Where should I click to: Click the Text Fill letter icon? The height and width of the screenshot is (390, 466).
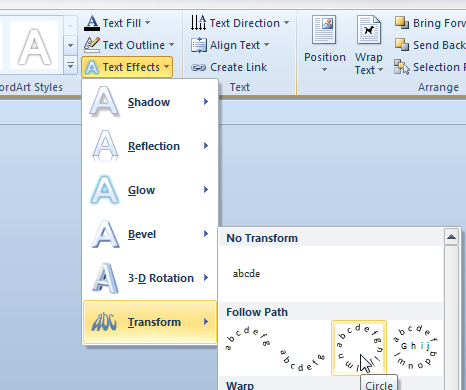coord(92,23)
